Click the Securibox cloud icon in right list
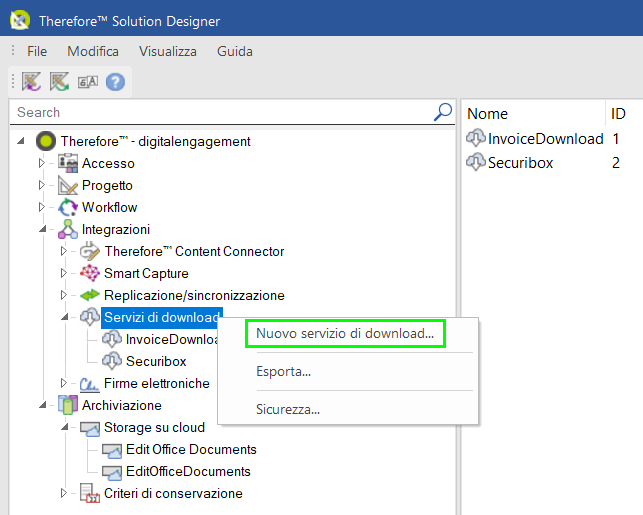 coord(476,163)
